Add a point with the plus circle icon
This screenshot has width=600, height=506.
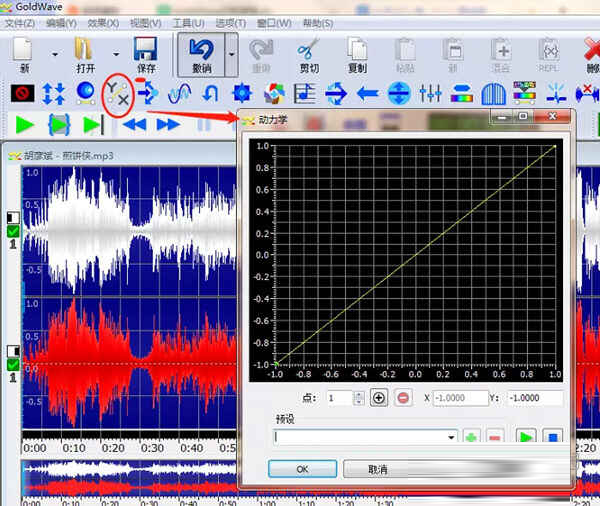coord(379,398)
